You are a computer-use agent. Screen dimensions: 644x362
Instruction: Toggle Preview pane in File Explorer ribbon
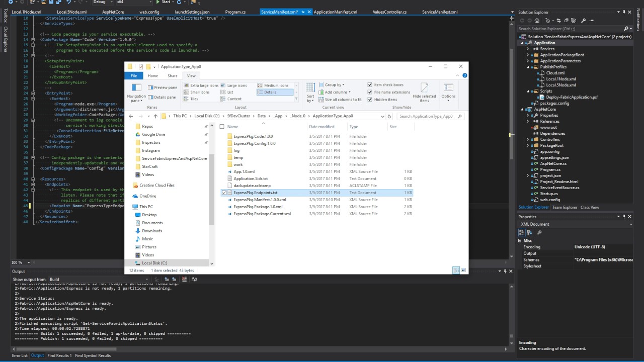pos(162,87)
